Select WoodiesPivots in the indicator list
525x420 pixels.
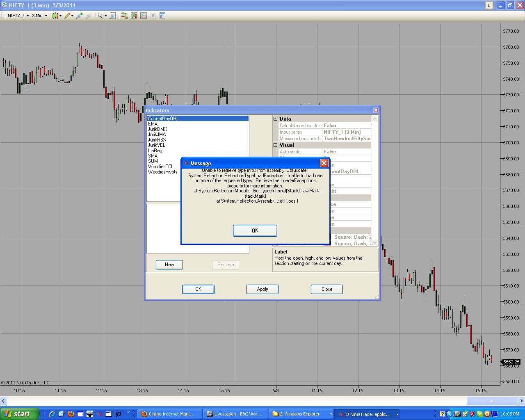coord(164,172)
